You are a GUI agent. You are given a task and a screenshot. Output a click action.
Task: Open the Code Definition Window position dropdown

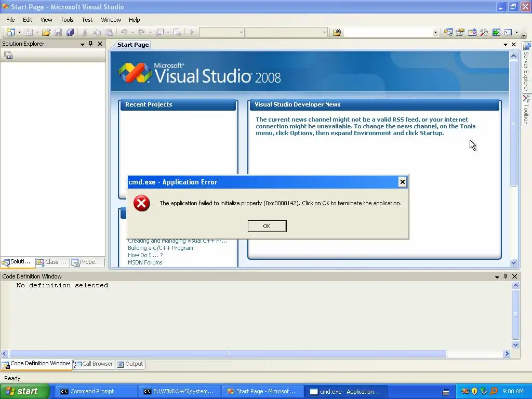(x=497, y=277)
